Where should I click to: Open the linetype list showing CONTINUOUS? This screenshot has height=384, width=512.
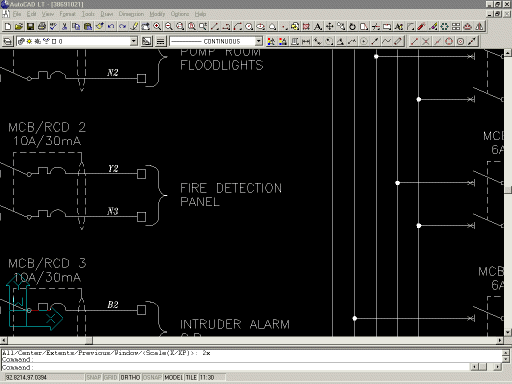click(x=216, y=41)
